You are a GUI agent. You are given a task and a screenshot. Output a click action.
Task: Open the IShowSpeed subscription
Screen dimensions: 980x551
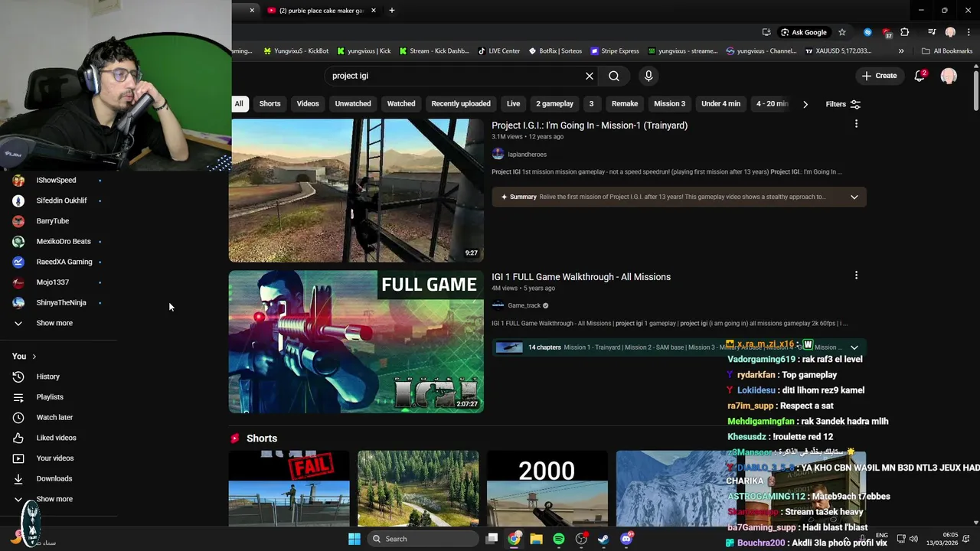[58, 181]
